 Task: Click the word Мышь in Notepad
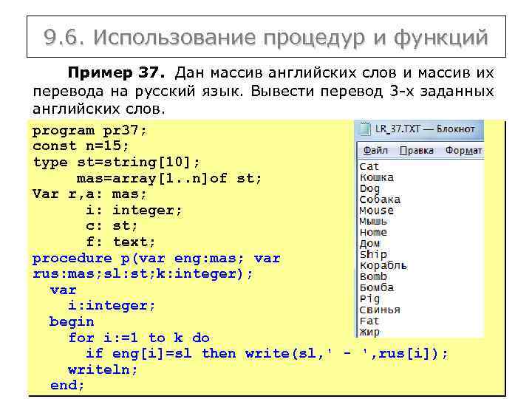click(373, 221)
